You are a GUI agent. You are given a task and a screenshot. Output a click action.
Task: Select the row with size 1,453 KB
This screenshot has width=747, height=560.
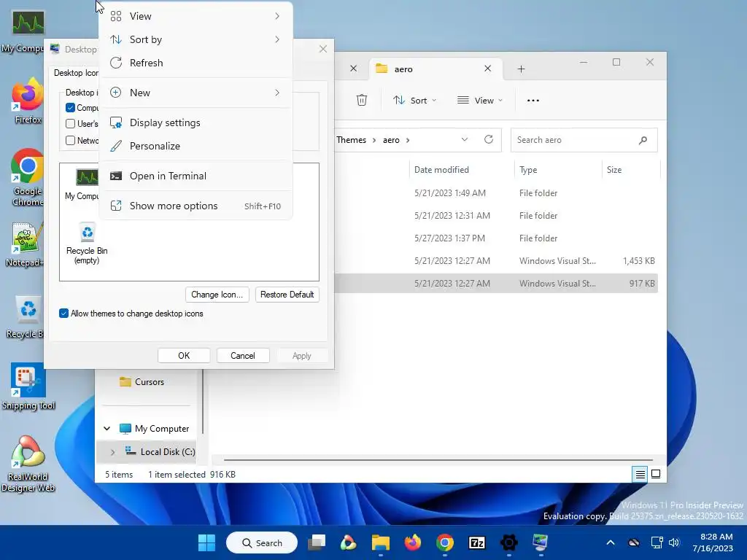click(x=496, y=261)
